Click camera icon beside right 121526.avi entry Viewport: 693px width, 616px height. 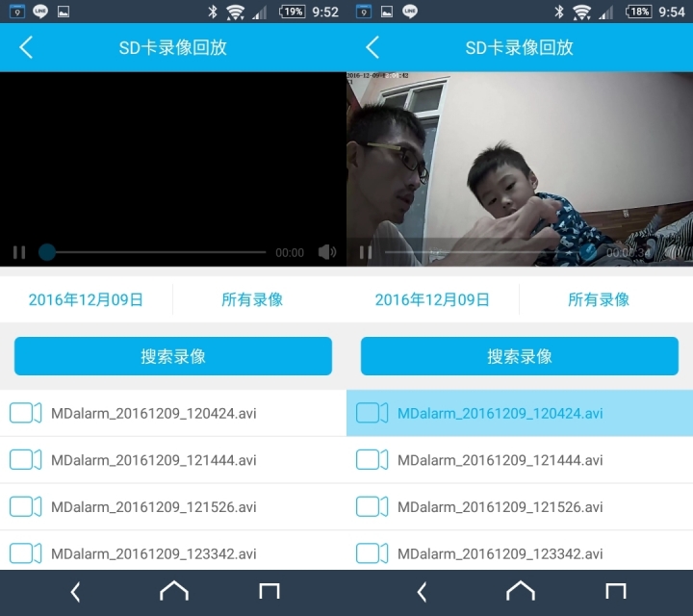click(x=372, y=507)
